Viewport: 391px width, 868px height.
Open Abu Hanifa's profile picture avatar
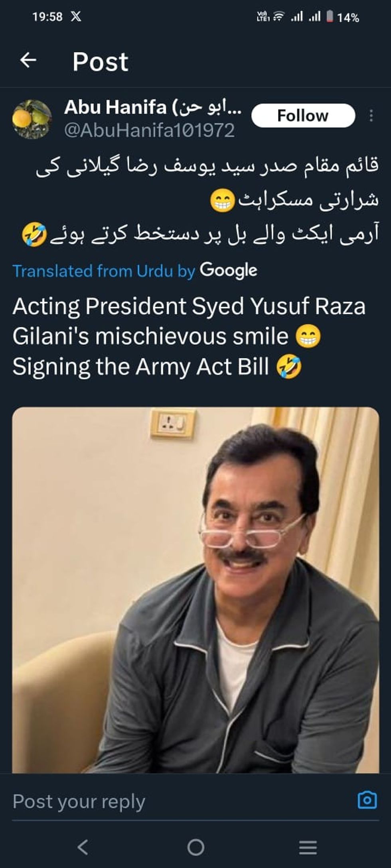coord(32,119)
